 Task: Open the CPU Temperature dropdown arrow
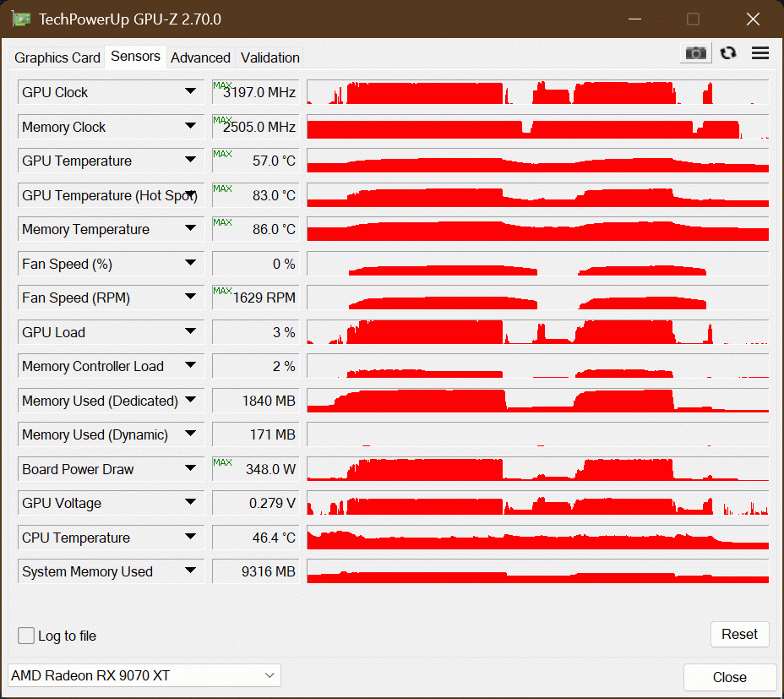(x=190, y=537)
